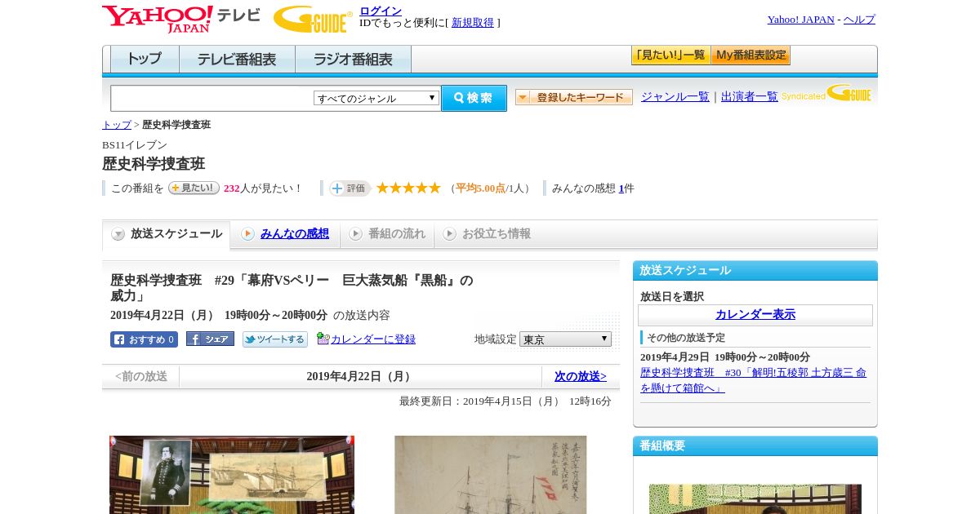Screen dimensions: 980x514
Task: Click the 放送スケジュール sidebar header
Action: (755, 270)
